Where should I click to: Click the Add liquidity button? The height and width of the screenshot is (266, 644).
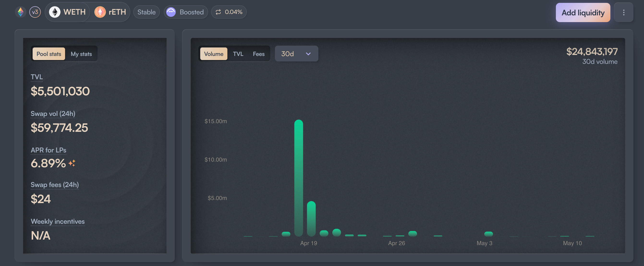pyautogui.click(x=583, y=12)
